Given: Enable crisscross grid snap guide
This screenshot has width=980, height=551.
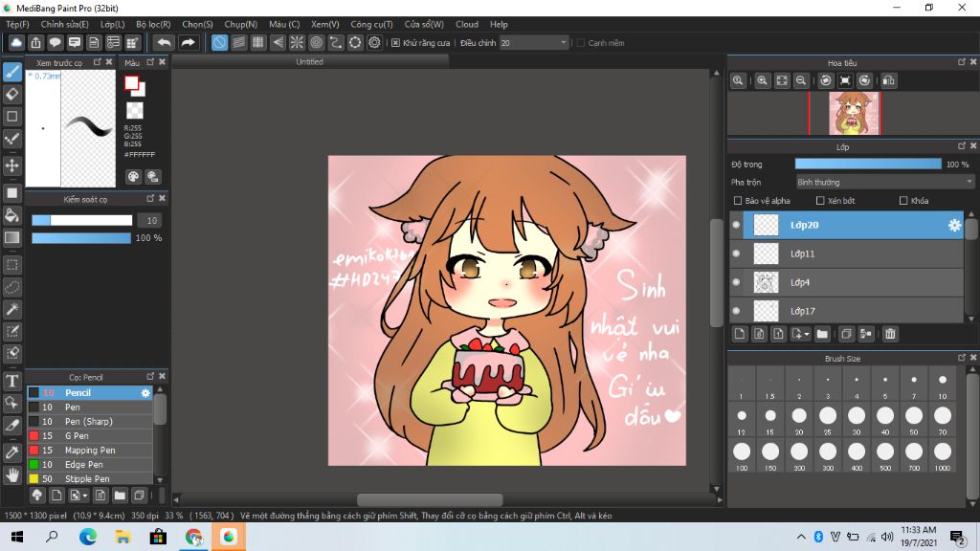Looking at the screenshot, I should [x=258, y=42].
